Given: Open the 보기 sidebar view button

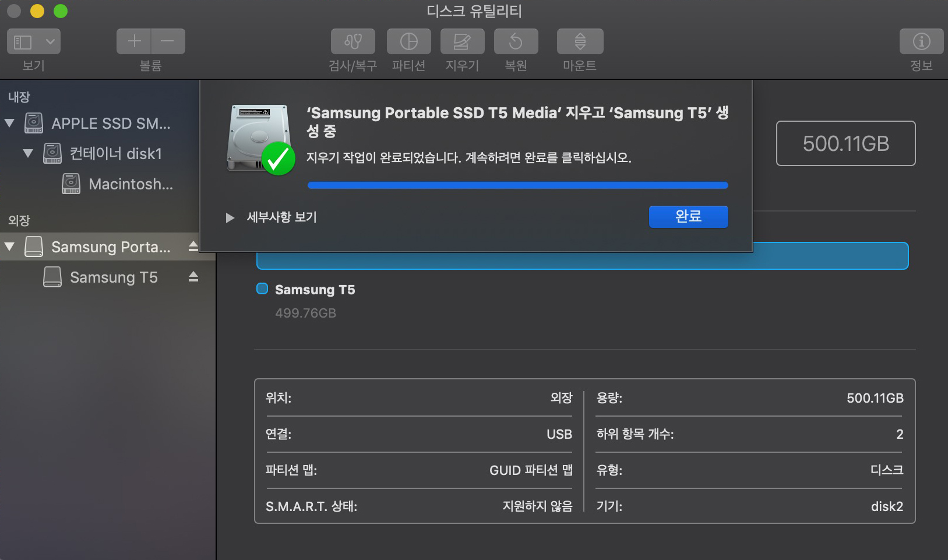Looking at the screenshot, I should click(23, 41).
